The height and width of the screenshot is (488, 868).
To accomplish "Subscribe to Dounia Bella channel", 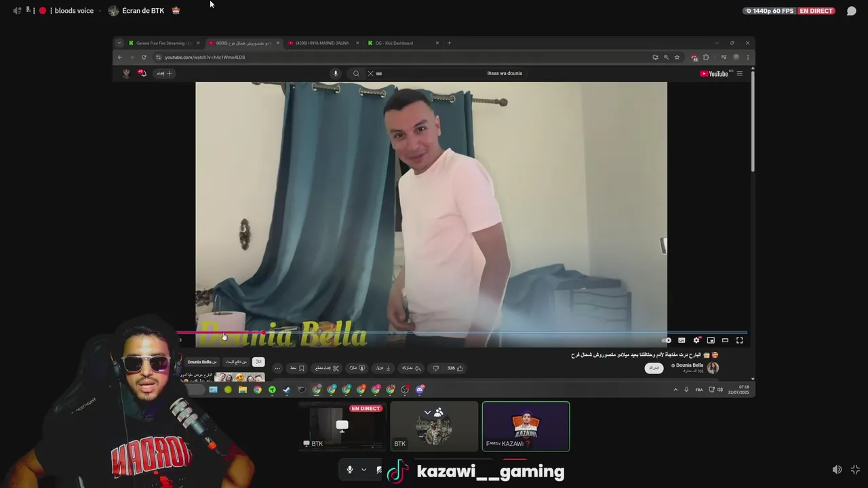I will [x=654, y=368].
